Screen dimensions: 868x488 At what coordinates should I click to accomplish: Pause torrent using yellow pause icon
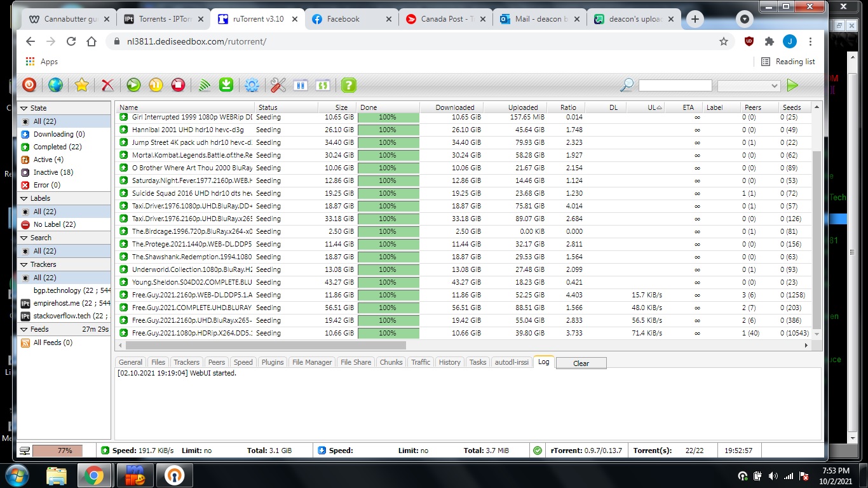tap(156, 85)
